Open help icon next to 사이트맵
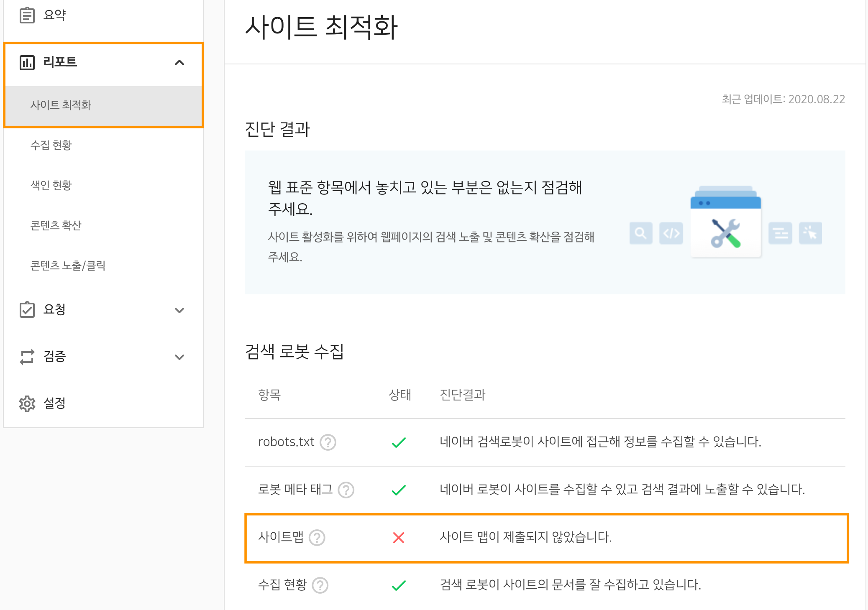Viewport: 868px width, 610px height. [317, 537]
